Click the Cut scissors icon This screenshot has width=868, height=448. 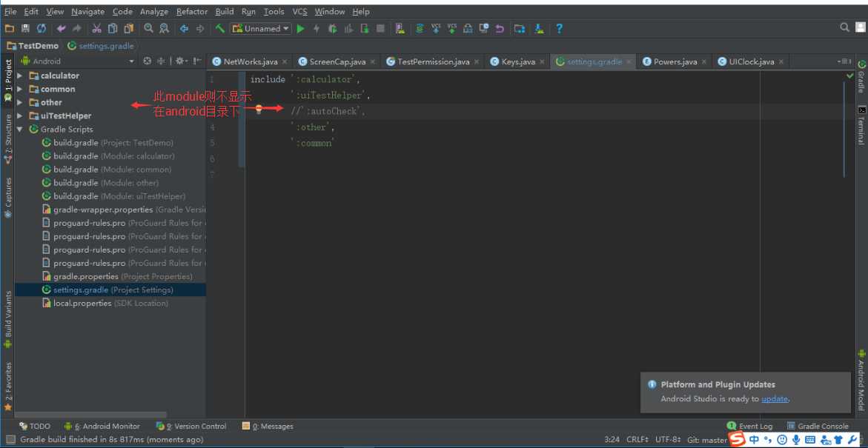coord(96,29)
